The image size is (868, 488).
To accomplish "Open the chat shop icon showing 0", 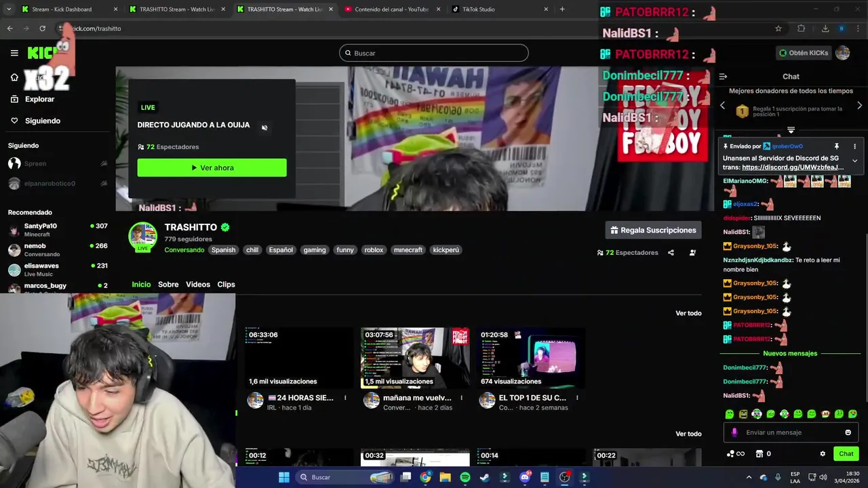I will [x=763, y=454].
